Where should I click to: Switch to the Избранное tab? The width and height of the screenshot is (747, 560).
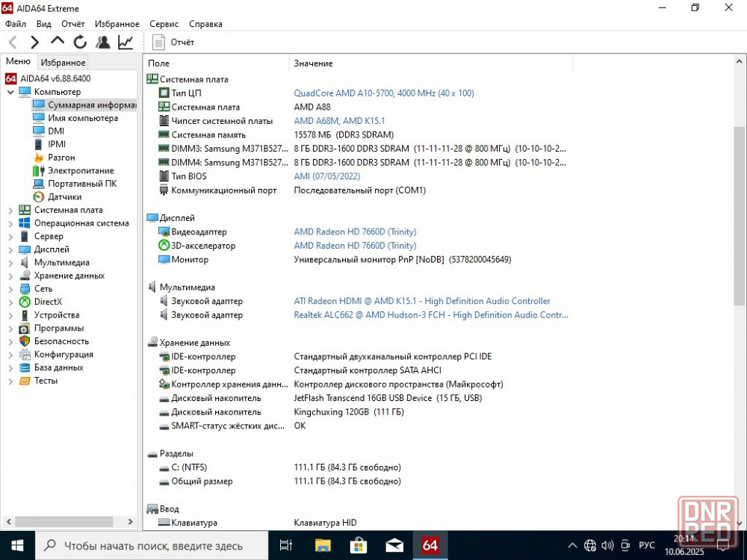(x=63, y=63)
